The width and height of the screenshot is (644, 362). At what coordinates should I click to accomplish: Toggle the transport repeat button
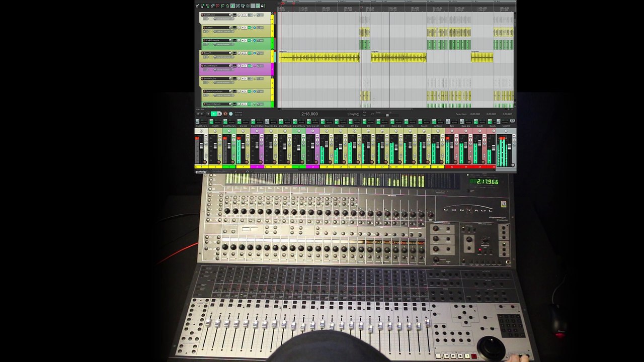[231, 114]
